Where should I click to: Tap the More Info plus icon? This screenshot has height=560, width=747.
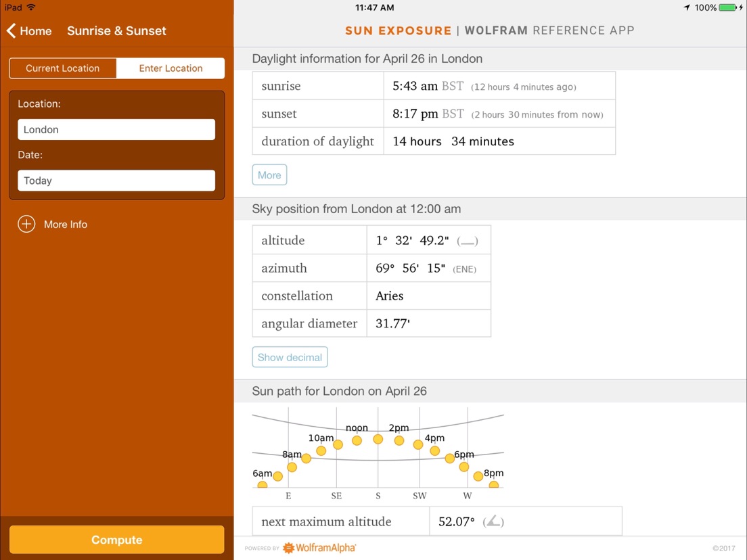[26, 224]
